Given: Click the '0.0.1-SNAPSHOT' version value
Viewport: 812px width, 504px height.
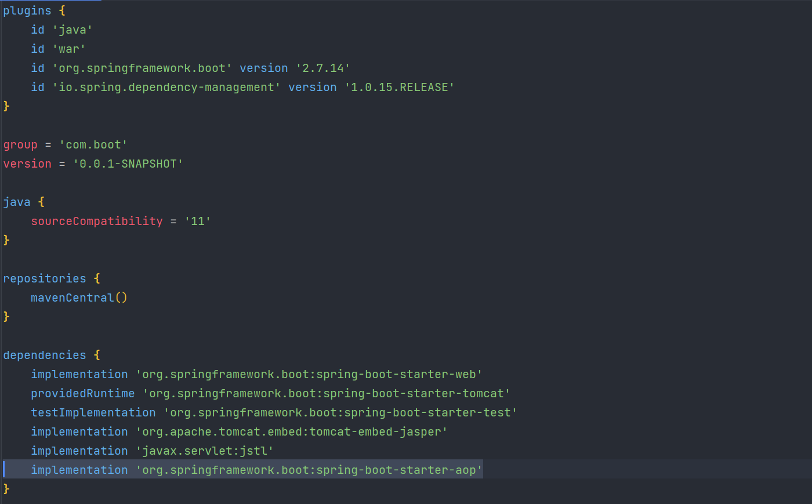Looking at the screenshot, I should [128, 164].
